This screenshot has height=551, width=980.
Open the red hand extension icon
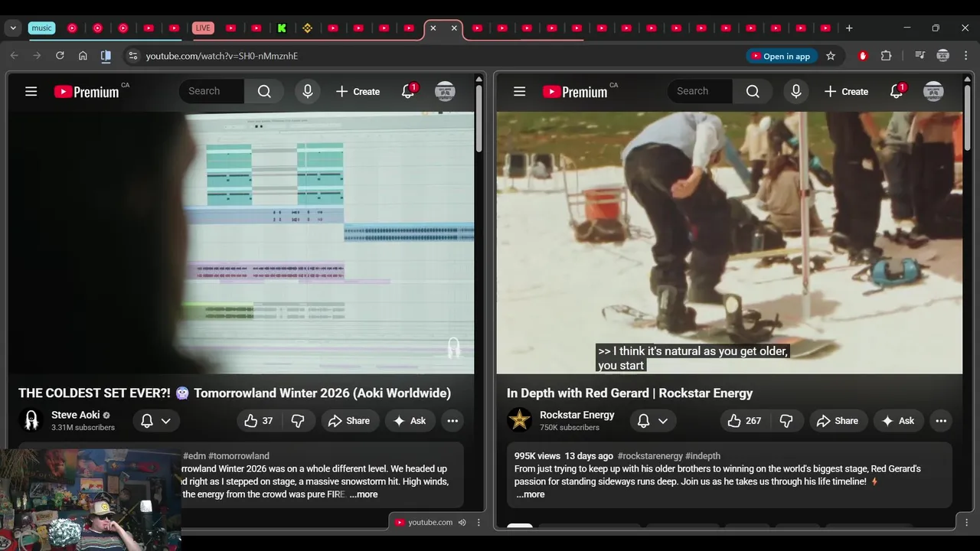pos(863,56)
